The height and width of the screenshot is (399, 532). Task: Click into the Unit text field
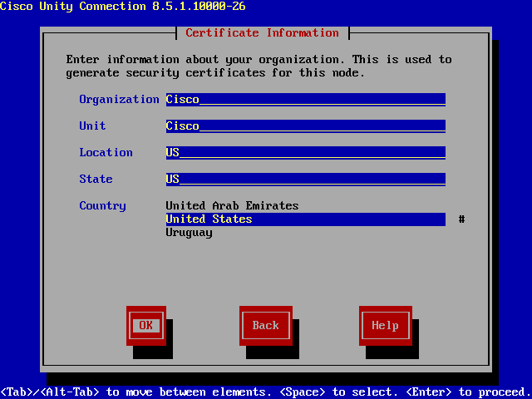coord(305,126)
